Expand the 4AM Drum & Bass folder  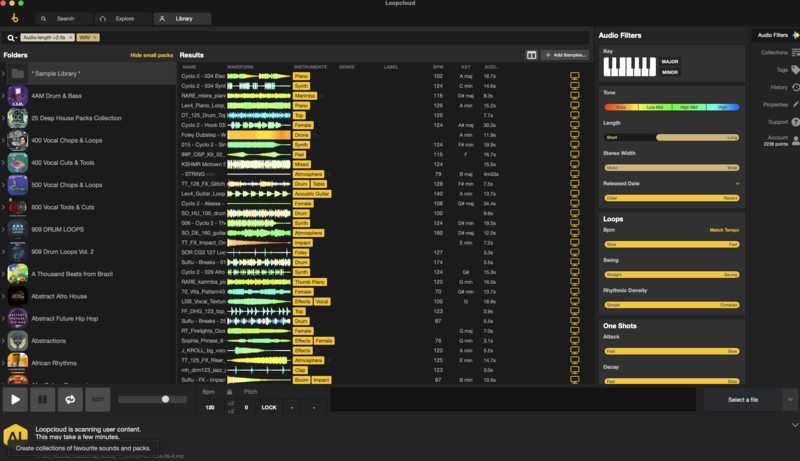pyautogui.click(x=4, y=96)
